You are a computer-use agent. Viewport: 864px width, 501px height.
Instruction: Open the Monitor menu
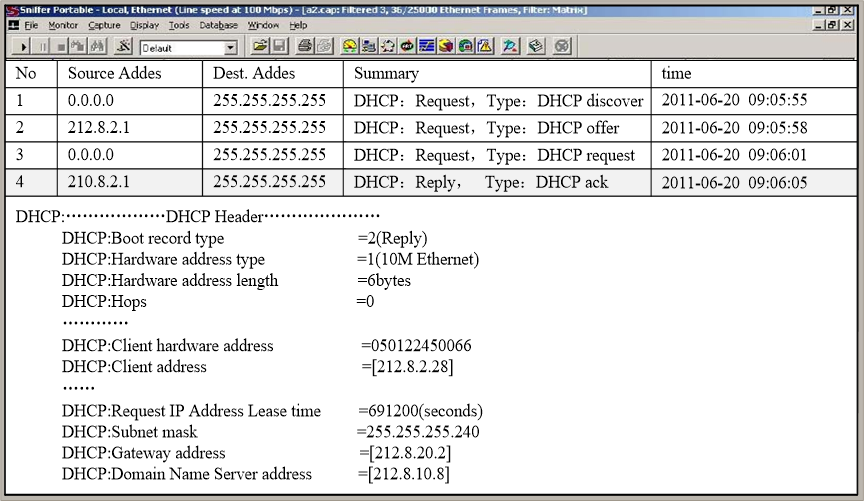tap(63, 25)
